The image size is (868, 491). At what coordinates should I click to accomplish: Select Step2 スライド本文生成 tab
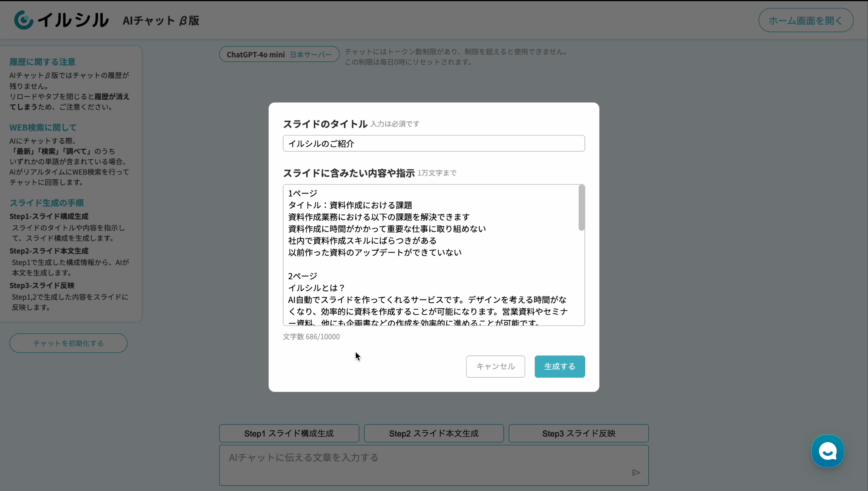(434, 433)
